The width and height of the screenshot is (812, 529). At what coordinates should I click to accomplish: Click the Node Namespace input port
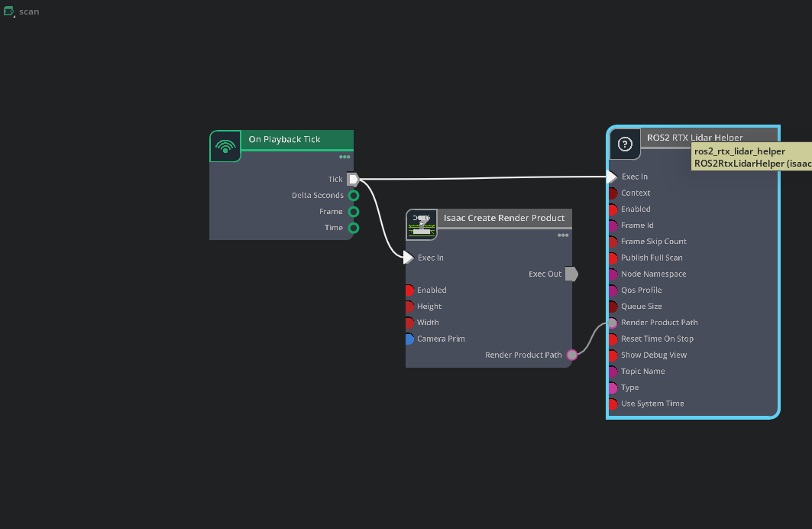[x=613, y=274]
